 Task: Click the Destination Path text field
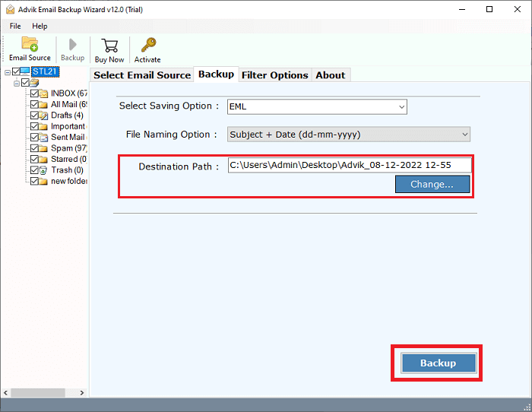(x=350, y=165)
